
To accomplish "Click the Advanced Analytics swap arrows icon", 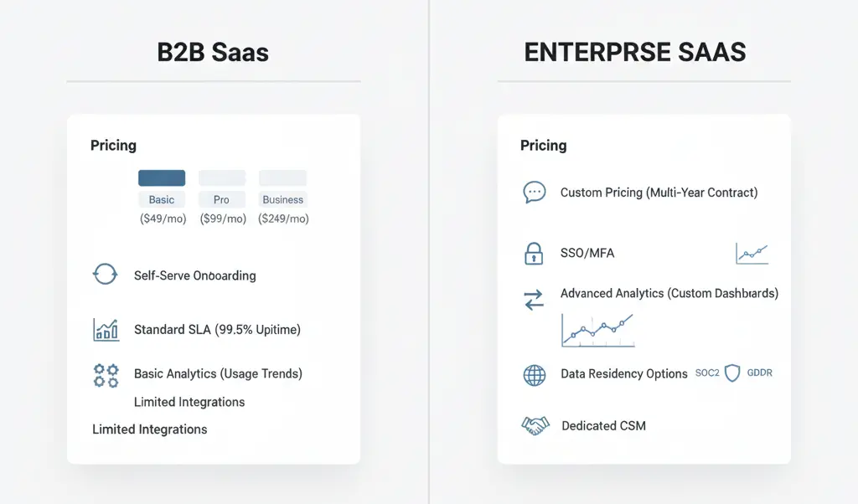I will coord(534,300).
